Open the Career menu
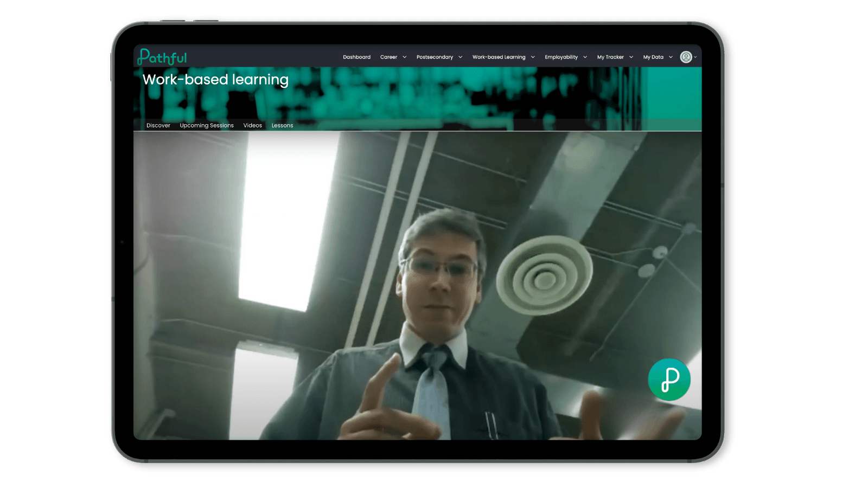The width and height of the screenshot is (868, 488). pyautogui.click(x=388, y=57)
